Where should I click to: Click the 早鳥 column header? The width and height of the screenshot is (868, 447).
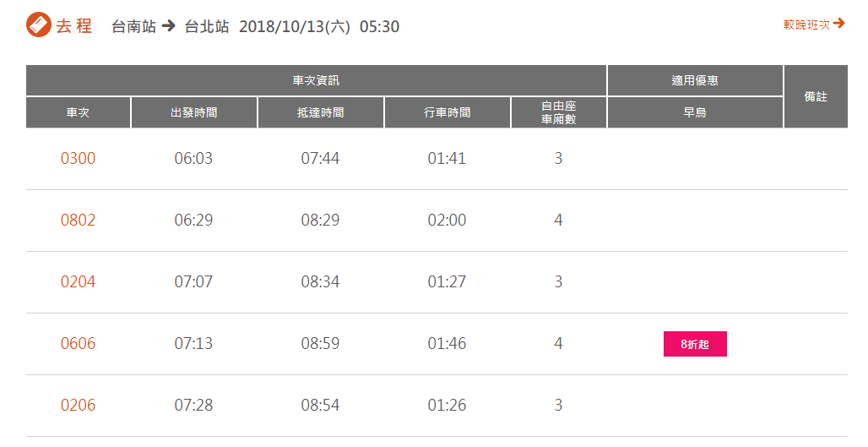(x=695, y=112)
